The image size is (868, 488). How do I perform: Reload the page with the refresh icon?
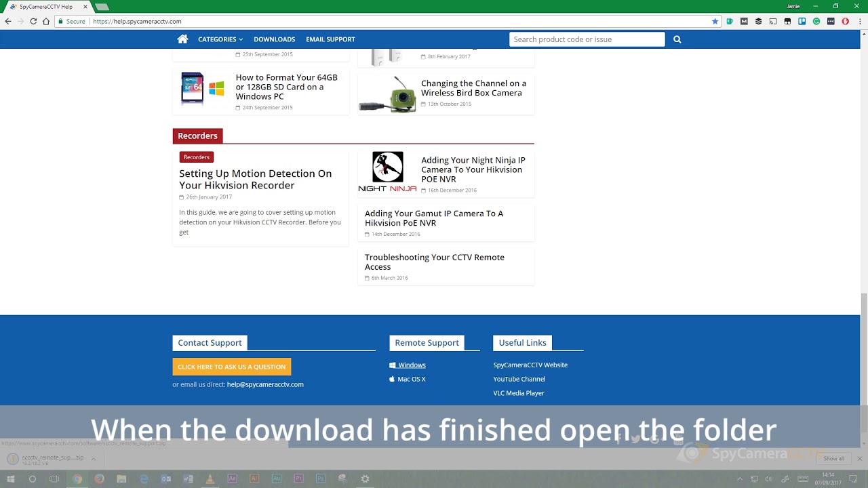coord(33,21)
